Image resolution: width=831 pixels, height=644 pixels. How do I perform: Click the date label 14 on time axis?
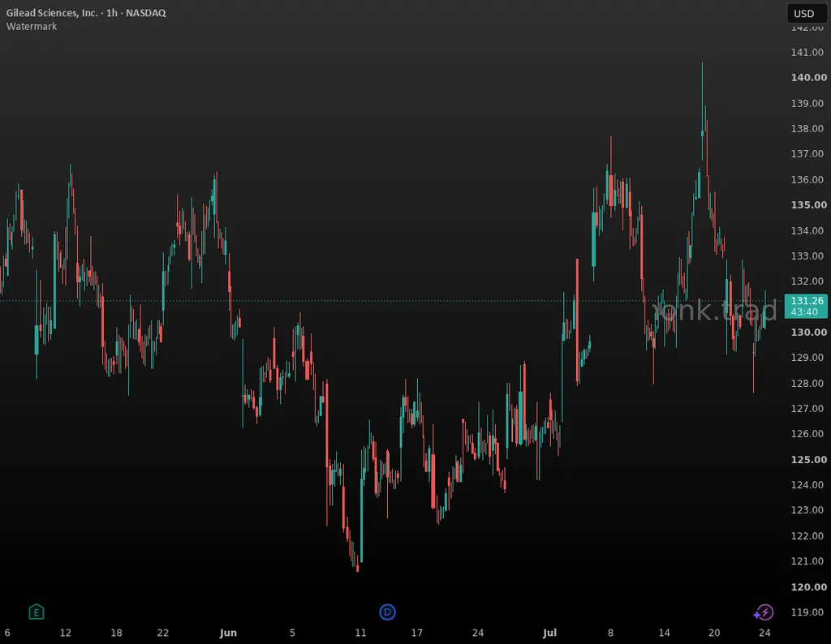pyautogui.click(x=664, y=633)
